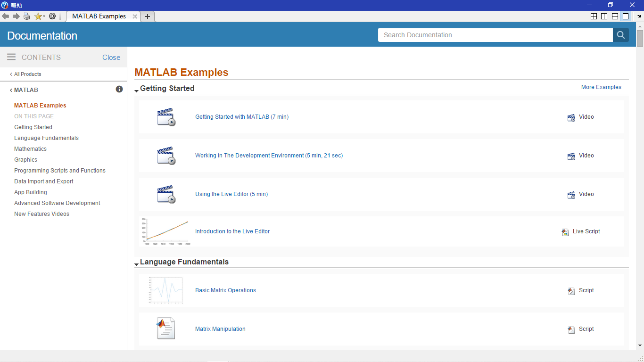
Task: Select MATLAB Examples in sidebar
Action: [x=40, y=106]
